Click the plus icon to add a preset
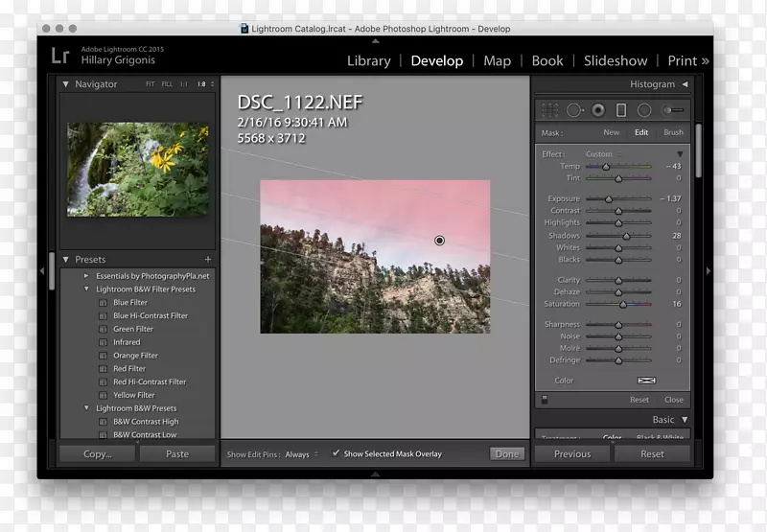Image resolution: width=767 pixels, height=532 pixels. [208, 260]
